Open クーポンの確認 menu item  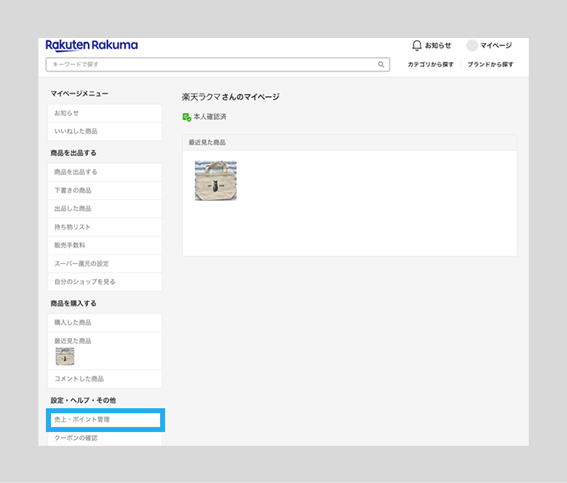click(x=105, y=438)
